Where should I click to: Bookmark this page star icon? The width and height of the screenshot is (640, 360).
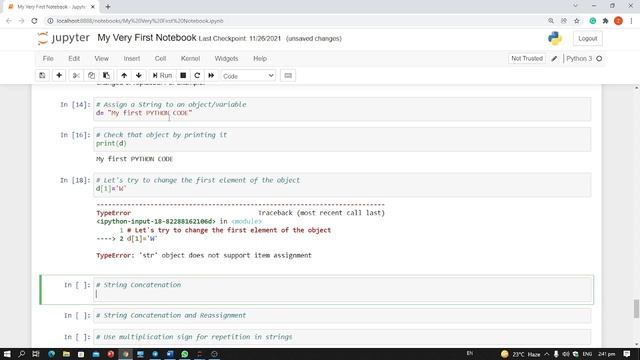coord(576,21)
